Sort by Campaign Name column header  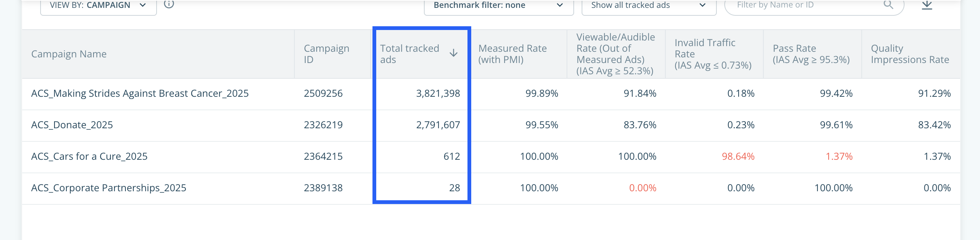click(69, 54)
